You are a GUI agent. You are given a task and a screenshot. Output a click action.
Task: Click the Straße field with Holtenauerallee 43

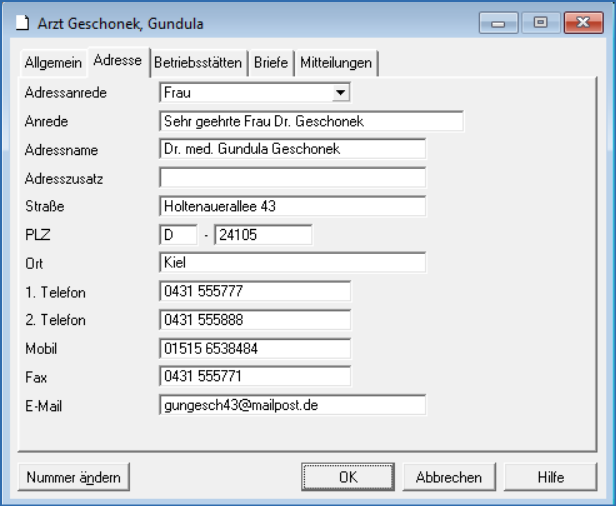coord(292,206)
